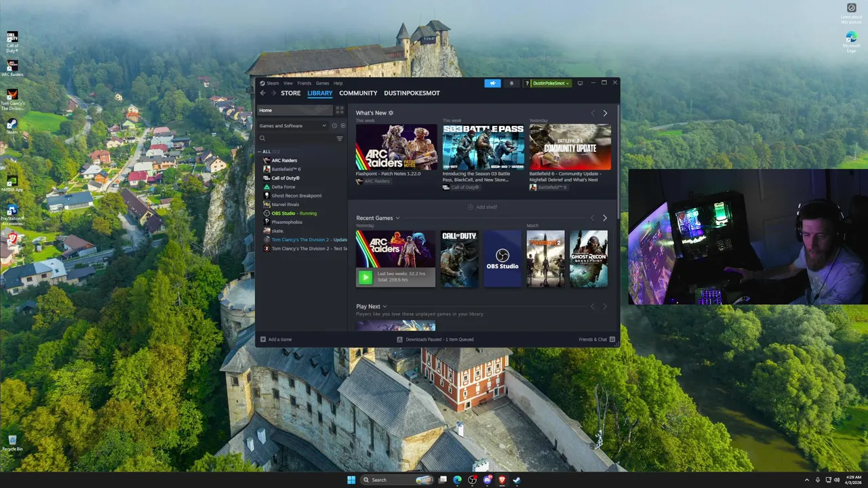Open the Season 03 Battle Pass news thumbnail
868x488 pixels.
click(x=484, y=147)
